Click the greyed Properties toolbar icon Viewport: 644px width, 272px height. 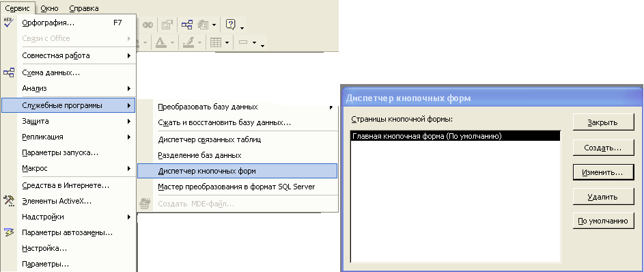[167, 25]
